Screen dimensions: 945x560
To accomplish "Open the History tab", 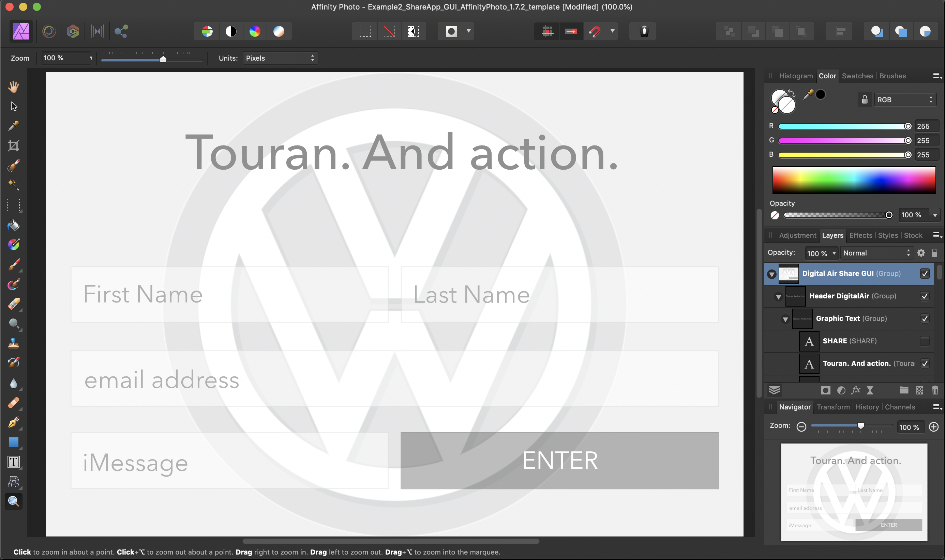I will tap(867, 407).
